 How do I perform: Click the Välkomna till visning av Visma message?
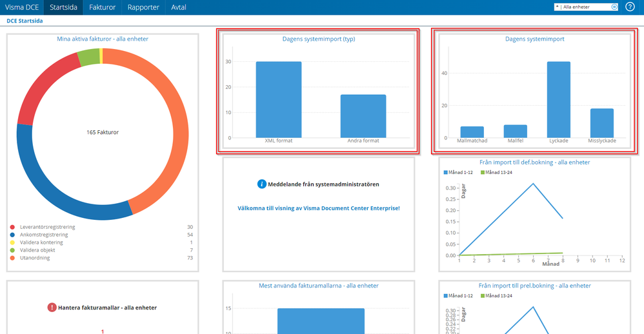319,208
